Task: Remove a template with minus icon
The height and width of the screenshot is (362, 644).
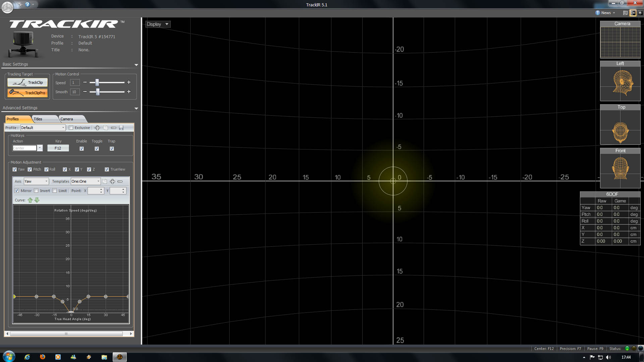Action: coord(120,181)
